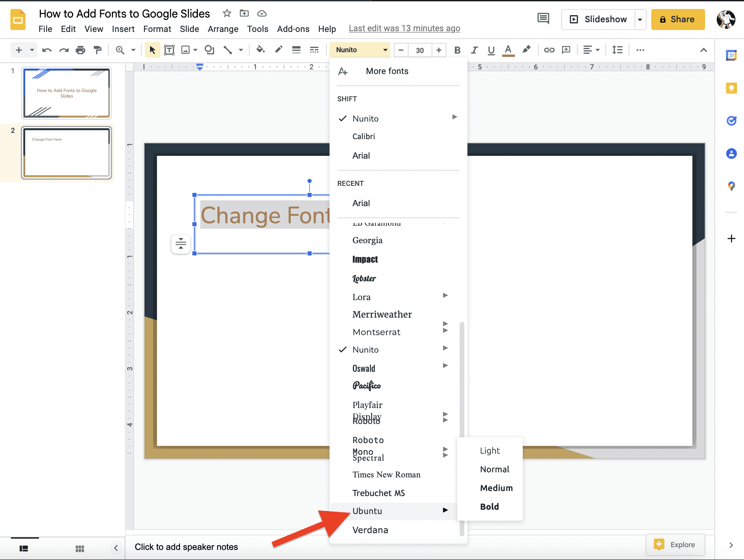This screenshot has height=560, width=744.
Task: Open Google Calendar in side panel
Action: [x=731, y=55]
